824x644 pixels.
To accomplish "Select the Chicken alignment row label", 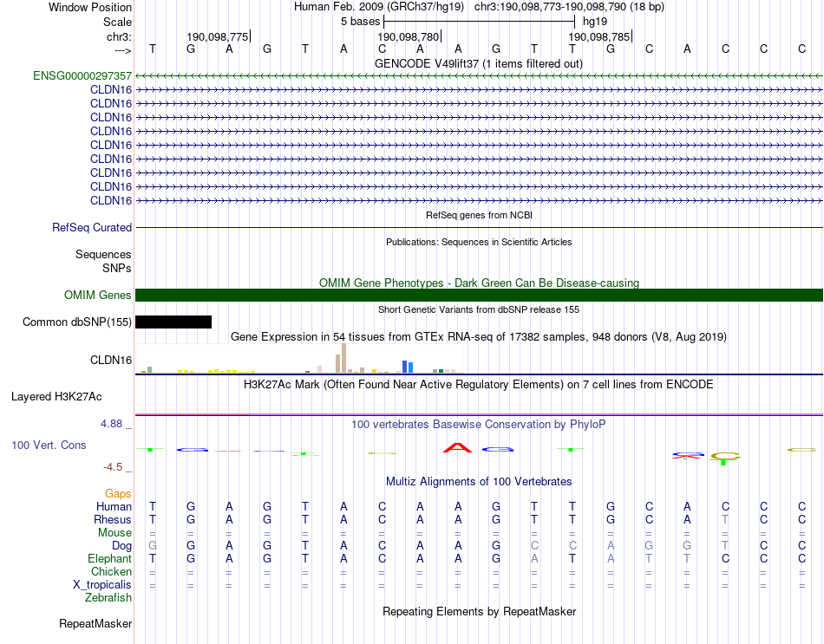I will 111,571.
